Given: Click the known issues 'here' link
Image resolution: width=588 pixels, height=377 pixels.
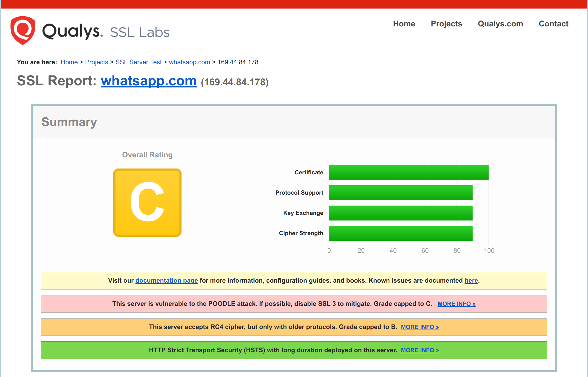Looking at the screenshot, I should tap(471, 280).
